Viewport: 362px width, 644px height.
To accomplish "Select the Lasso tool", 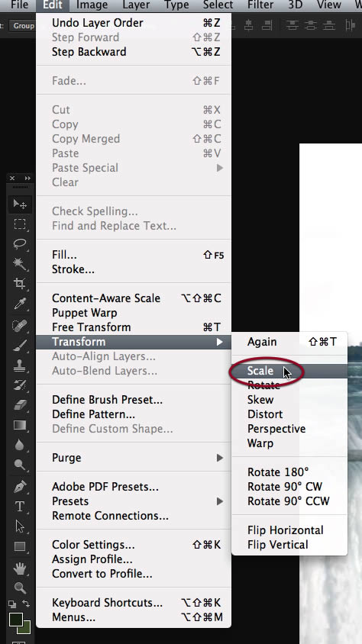I will [x=20, y=244].
